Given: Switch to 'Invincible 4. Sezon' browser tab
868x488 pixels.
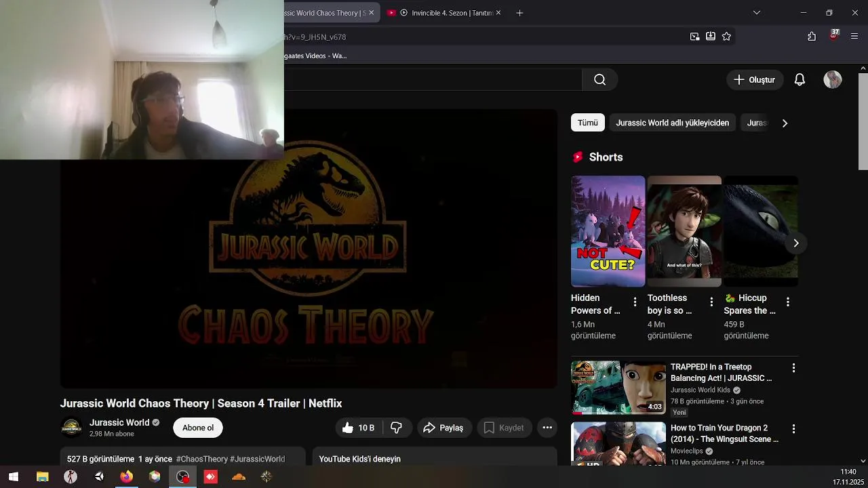Looking at the screenshot, I should (446, 13).
